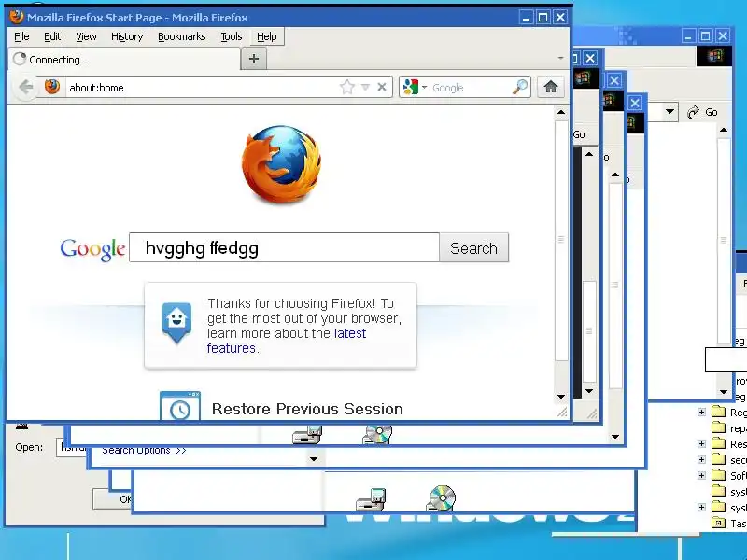Bookmark this page with the star icon
Screen dimensions: 747x560
[347, 87]
